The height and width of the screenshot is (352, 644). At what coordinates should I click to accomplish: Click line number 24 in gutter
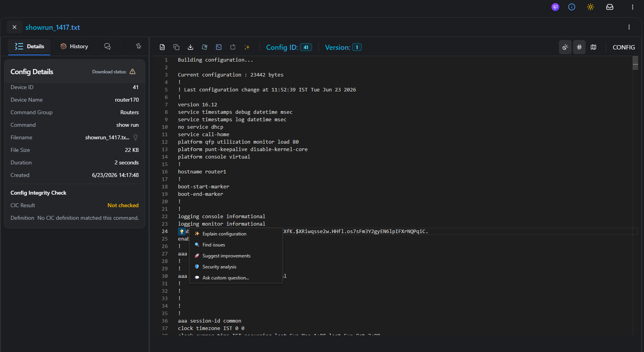coord(165,232)
